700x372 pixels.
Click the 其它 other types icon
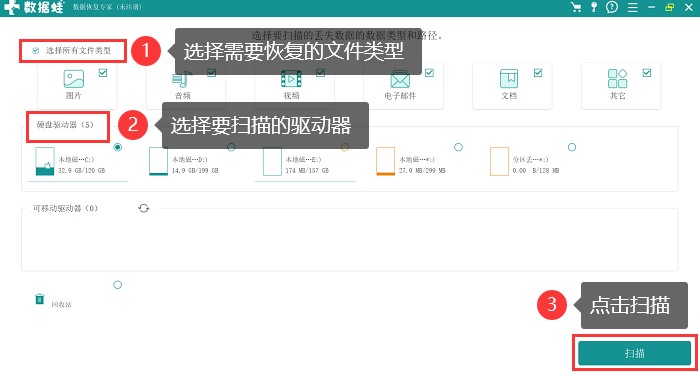618,79
